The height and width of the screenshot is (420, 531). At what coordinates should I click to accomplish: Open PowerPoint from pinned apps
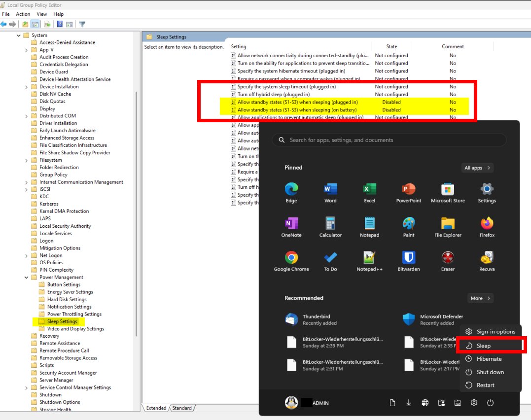pos(409,193)
